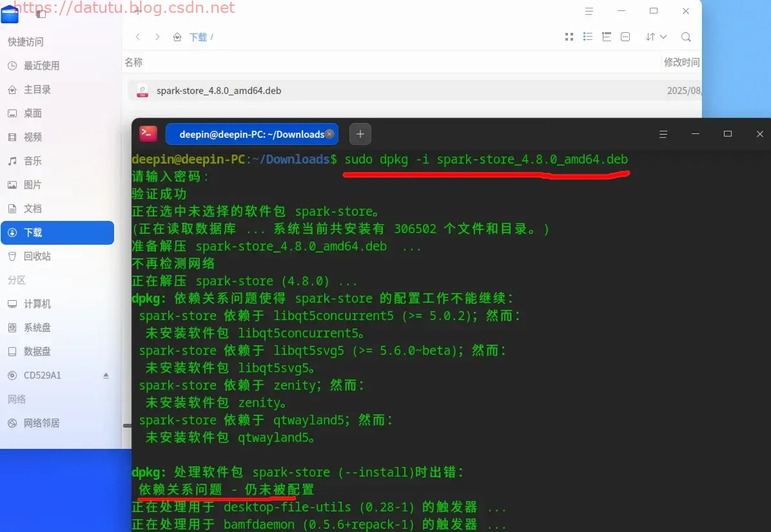Open display options ellipsis button
This screenshot has height=532, width=771.
(x=625, y=37)
